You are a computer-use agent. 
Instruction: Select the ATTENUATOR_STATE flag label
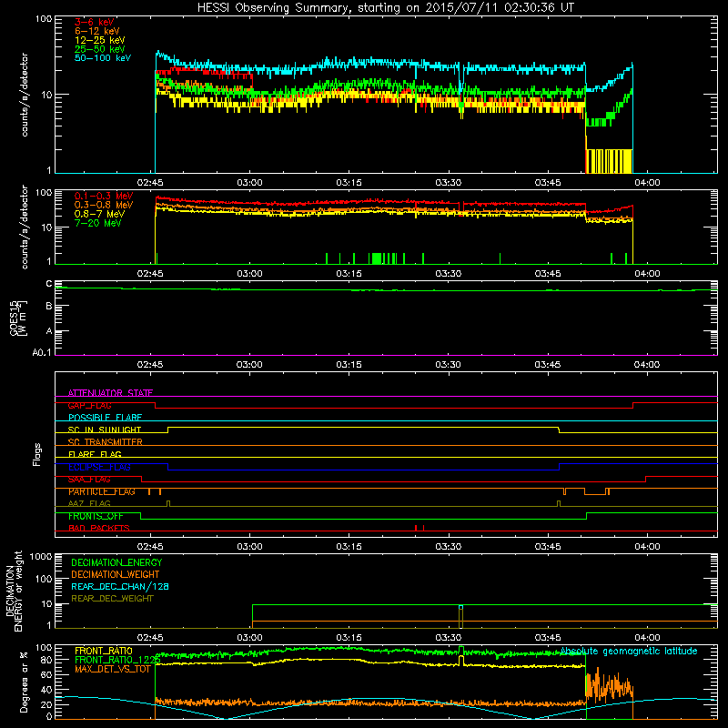coord(110,393)
